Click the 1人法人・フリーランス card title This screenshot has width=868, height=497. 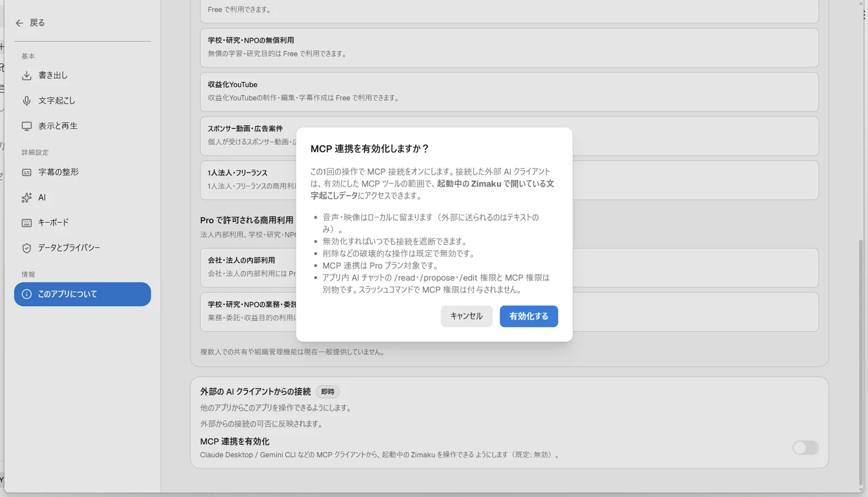238,173
